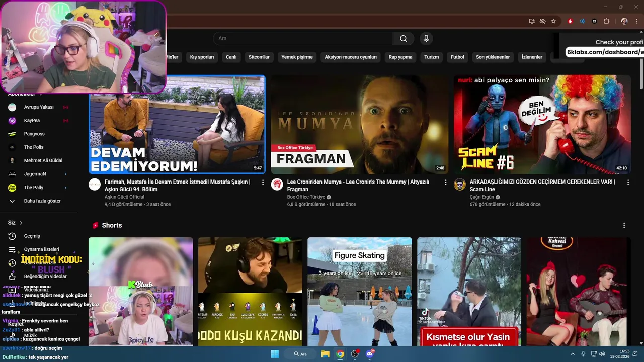644x362 pixels.
Task: Open the Shorts section three-dot menu
Action: click(x=624, y=225)
